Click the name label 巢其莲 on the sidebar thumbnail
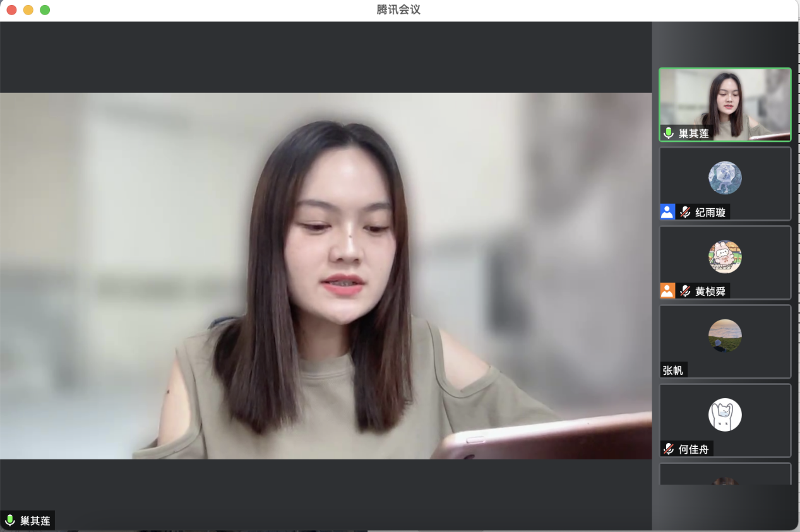 pyautogui.click(x=694, y=134)
